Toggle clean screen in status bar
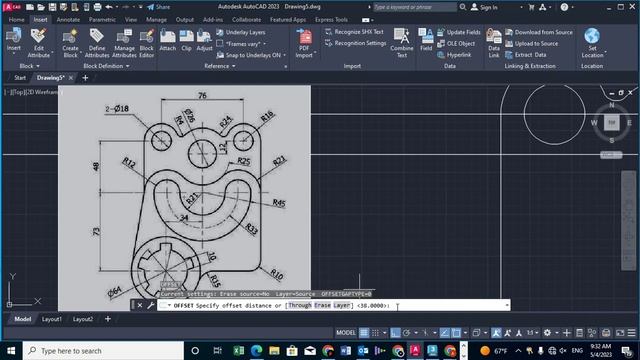The image size is (640, 360). [x=620, y=333]
